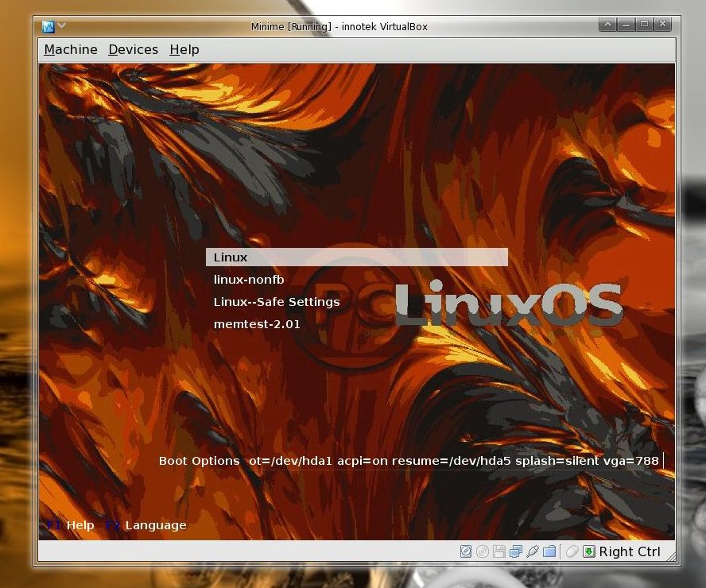Screen dimensions: 706x588
Task: Select the Linux boot entry
Action: click(x=357, y=257)
